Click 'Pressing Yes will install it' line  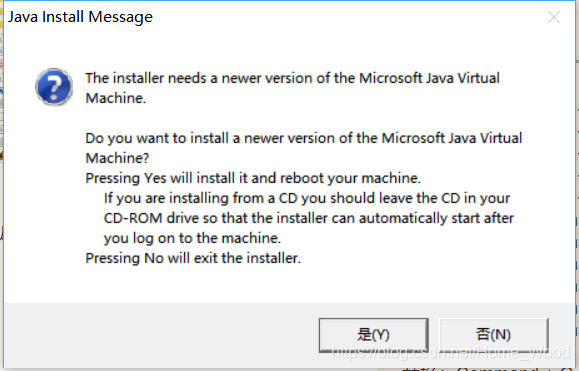click(x=253, y=178)
